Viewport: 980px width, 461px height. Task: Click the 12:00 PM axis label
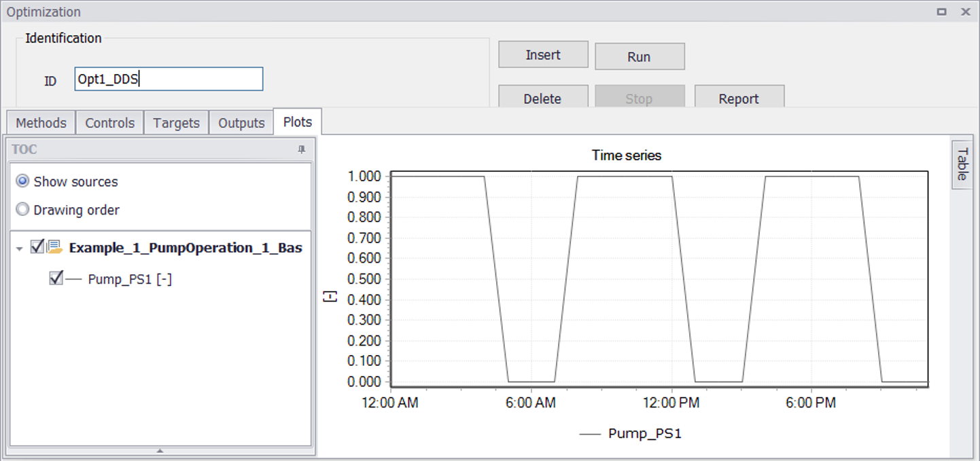coord(671,403)
